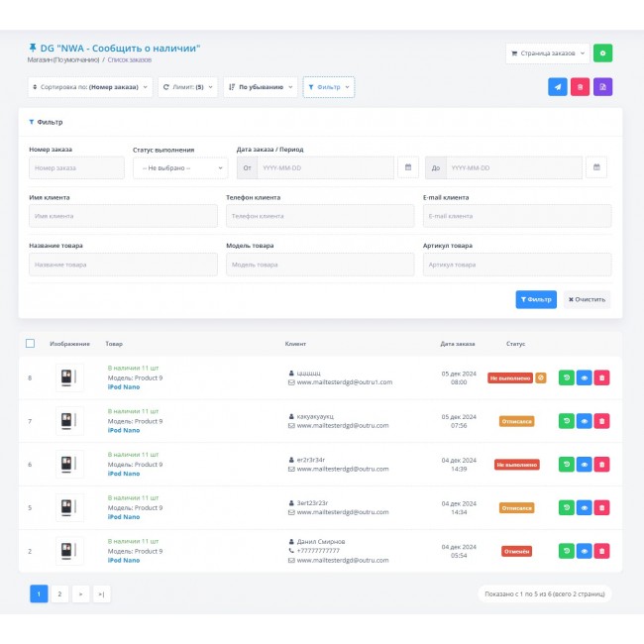Delete order 7 using red trash icon
This screenshot has height=644, width=644.
[x=601, y=421]
